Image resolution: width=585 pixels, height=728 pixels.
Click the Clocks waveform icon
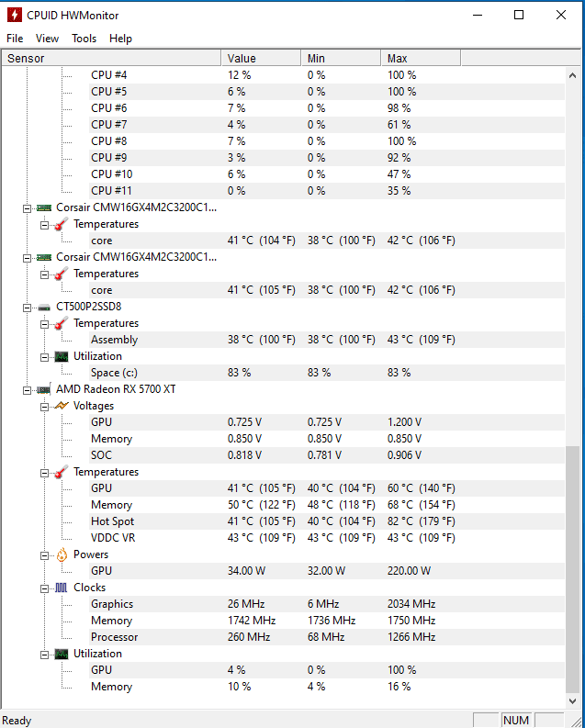coord(61,588)
